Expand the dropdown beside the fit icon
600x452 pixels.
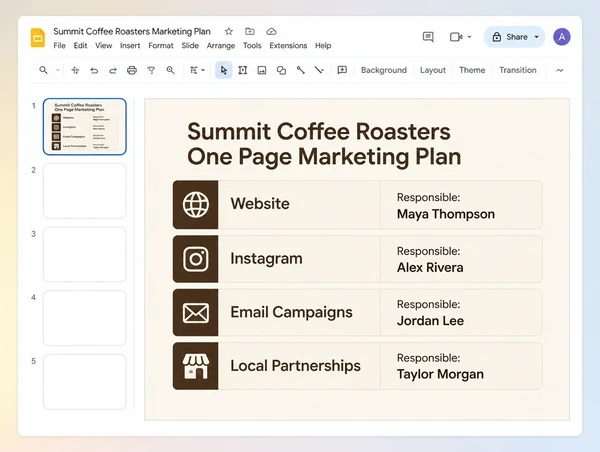click(203, 70)
